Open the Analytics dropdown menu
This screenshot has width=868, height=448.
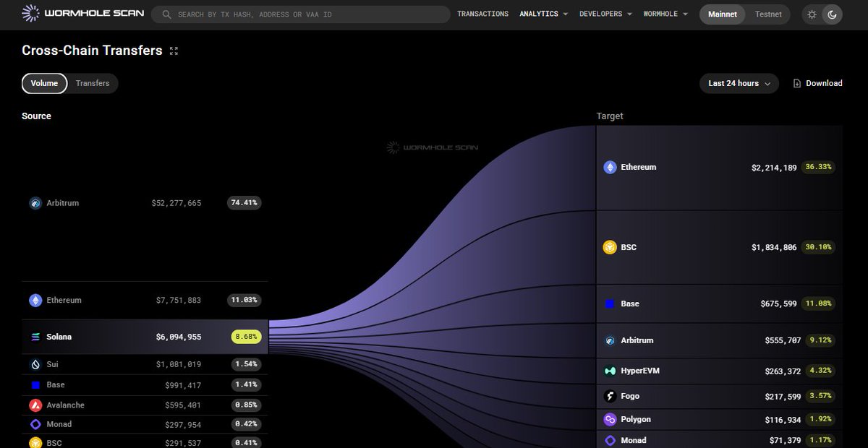543,14
